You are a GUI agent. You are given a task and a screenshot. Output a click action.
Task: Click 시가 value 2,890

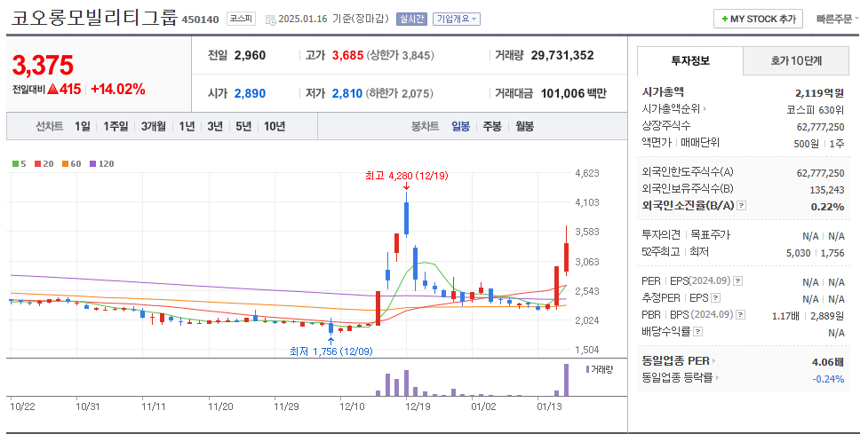(251, 93)
